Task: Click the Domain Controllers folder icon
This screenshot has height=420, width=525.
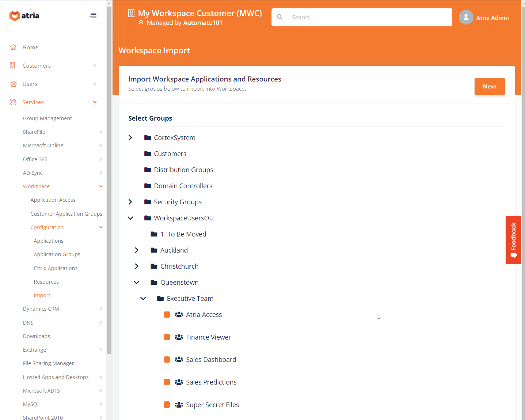Action: (x=148, y=186)
